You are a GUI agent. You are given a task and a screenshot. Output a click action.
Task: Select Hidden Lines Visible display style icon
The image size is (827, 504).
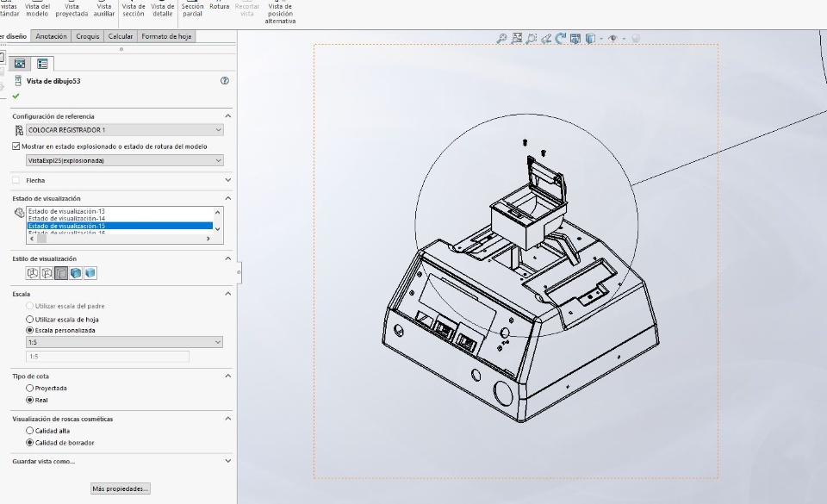(x=47, y=273)
